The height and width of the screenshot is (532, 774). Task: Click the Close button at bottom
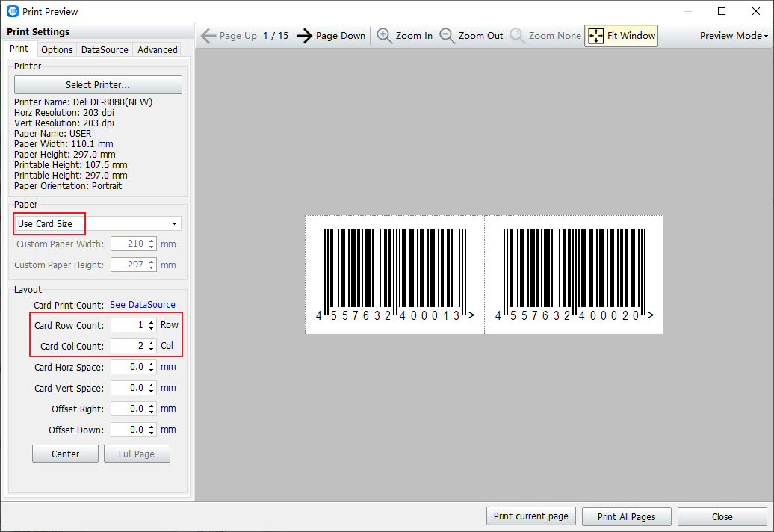click(722, 516)
